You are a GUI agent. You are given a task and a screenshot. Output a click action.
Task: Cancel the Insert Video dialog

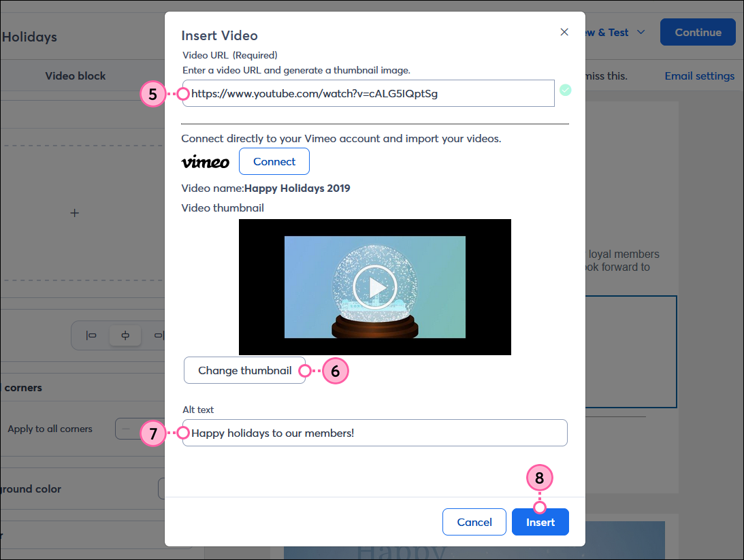coord(474,522)
